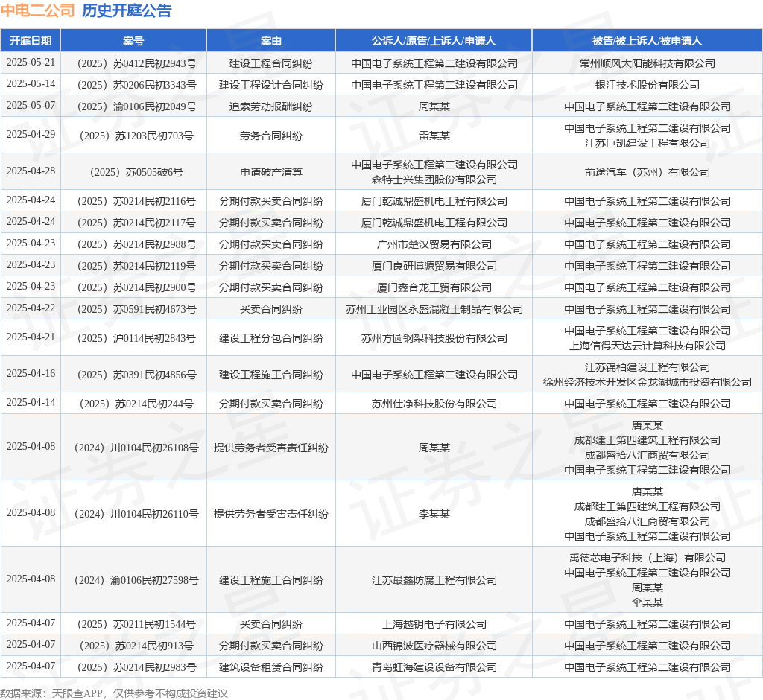Click plaintiff 苏州工业园区永盛混凝土制品有限公司

pos(434,309)
